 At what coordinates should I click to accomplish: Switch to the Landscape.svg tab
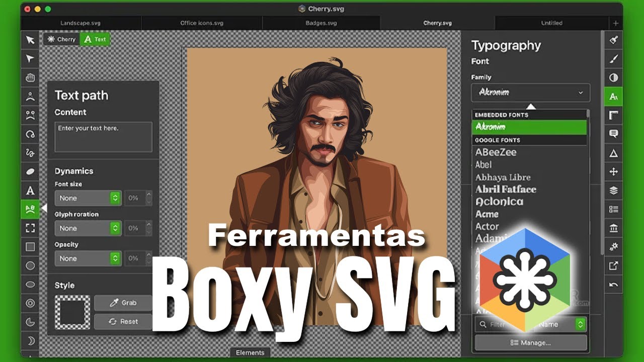pos(81,23)
